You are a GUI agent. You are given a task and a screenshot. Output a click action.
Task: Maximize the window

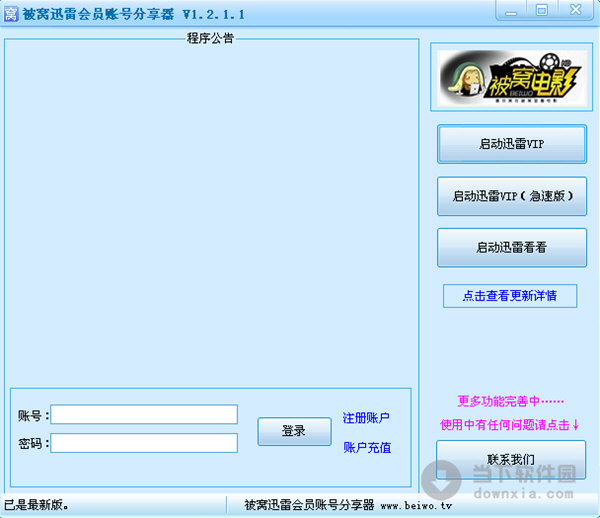tap(541, 10)
